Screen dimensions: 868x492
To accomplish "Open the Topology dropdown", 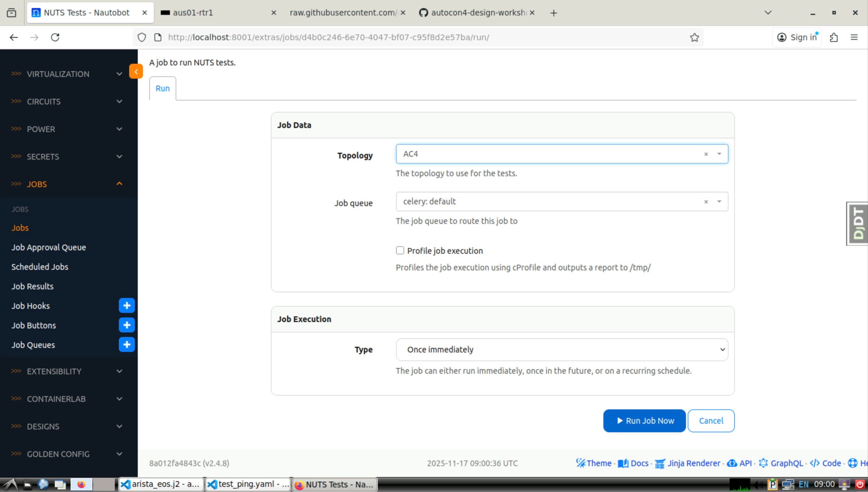I will [x=719, y=154].
